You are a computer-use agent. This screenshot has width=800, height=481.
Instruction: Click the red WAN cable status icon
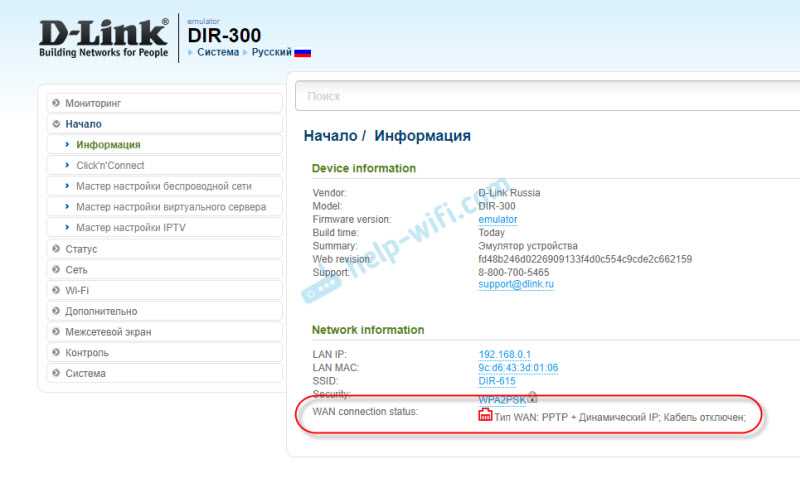click(x=485, y=415)
